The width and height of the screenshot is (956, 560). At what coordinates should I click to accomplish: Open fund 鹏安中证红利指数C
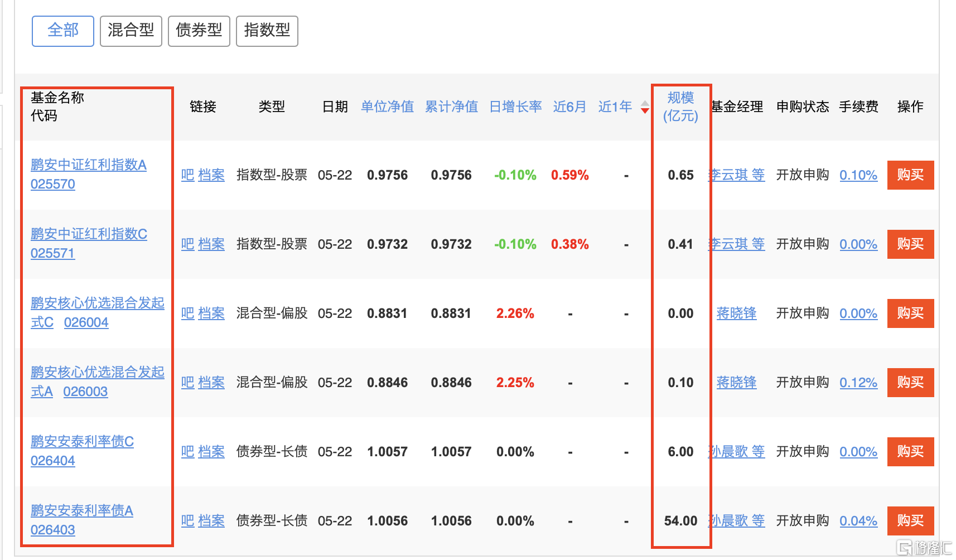click(89, 234)
